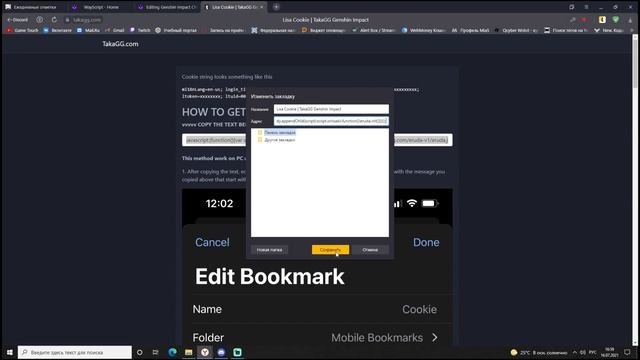
Task: Click the red extension icon in toolbar
Action: tap(584, 20)
